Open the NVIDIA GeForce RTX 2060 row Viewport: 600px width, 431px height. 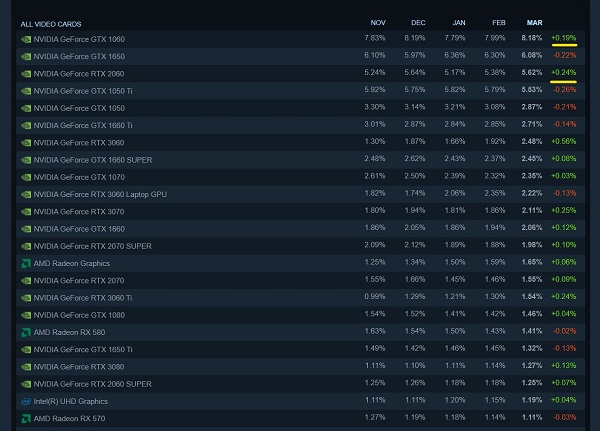300,73
